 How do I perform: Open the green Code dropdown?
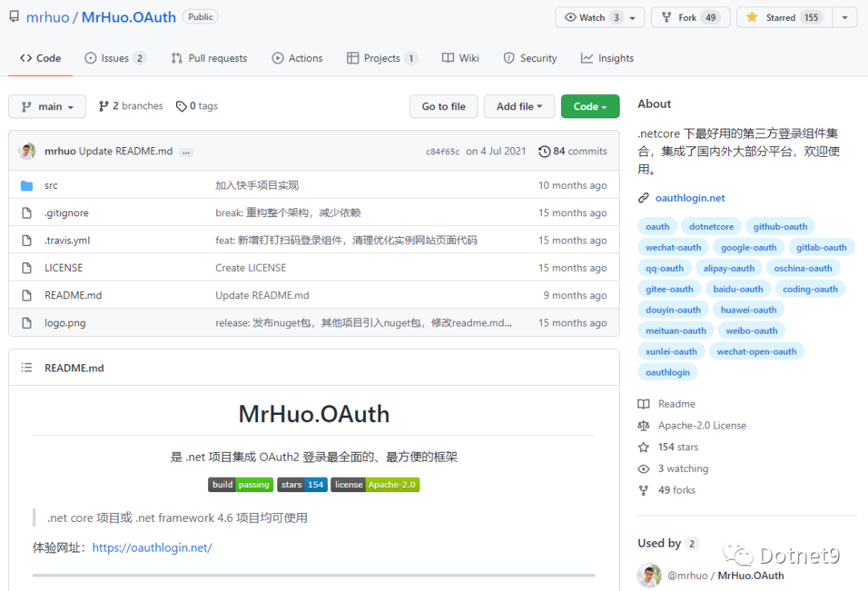[590, 106]
